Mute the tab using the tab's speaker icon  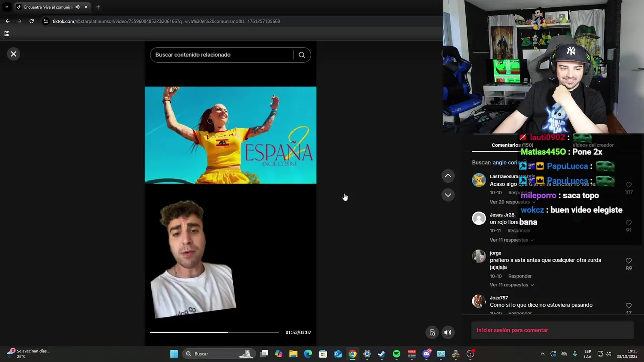pos(77,7)
